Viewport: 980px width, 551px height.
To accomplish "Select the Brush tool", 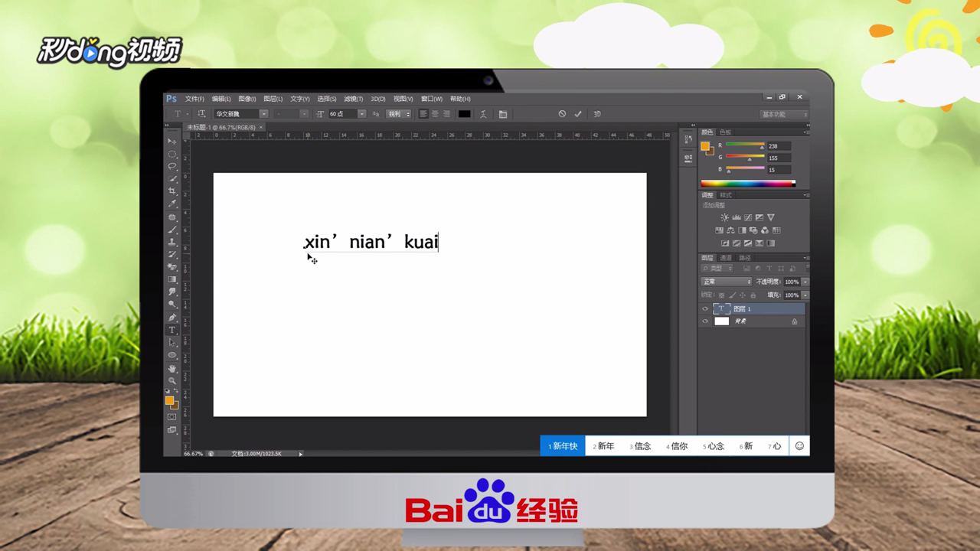I will click(x=172, y=229).
